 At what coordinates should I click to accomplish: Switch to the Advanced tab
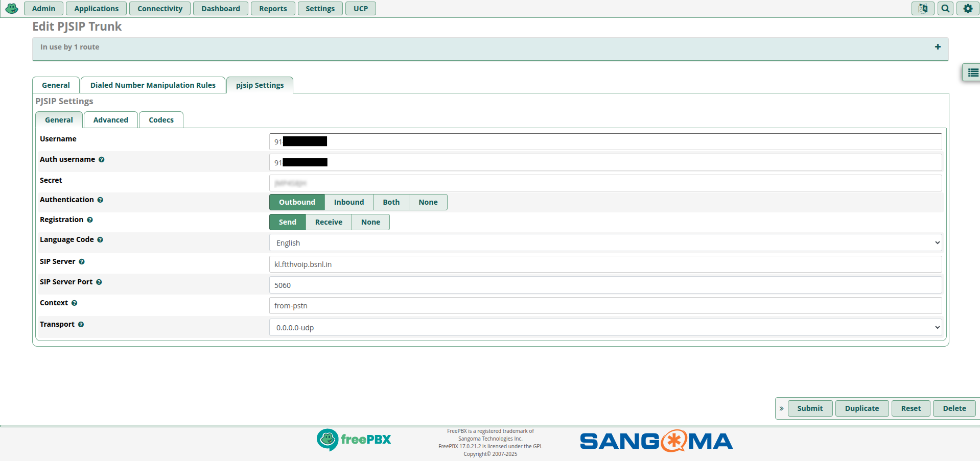coord(110,120)
